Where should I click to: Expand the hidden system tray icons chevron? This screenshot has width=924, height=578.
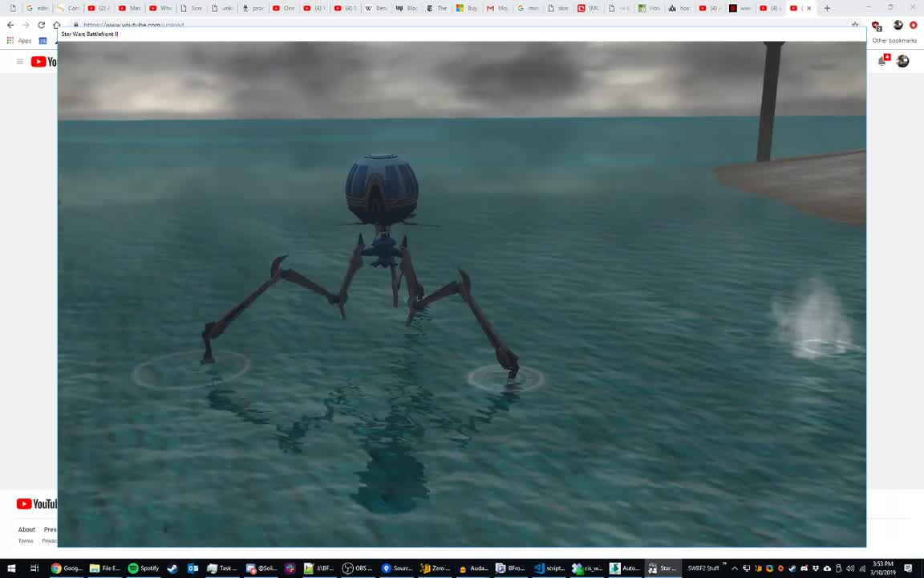[734, 568]
